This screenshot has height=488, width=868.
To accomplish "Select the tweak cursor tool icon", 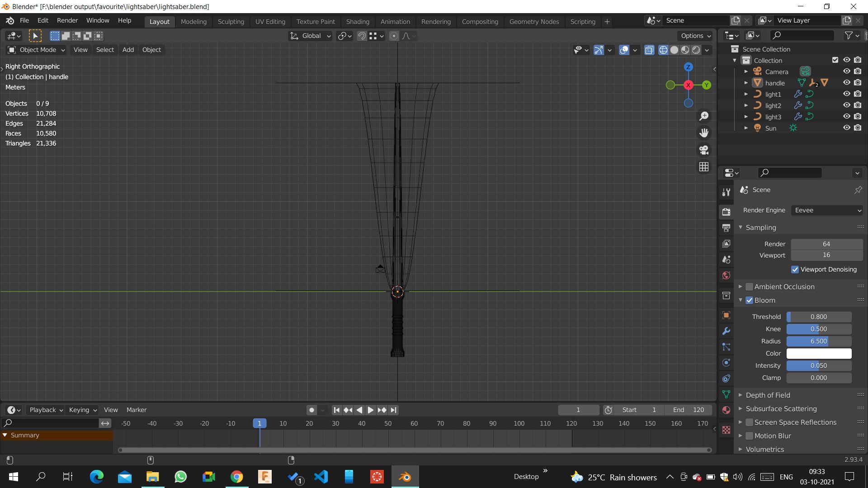I will (35, 36).
